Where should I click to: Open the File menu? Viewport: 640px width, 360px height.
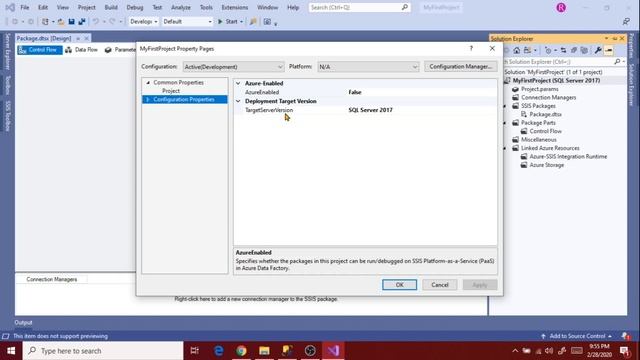click(24, 7)
